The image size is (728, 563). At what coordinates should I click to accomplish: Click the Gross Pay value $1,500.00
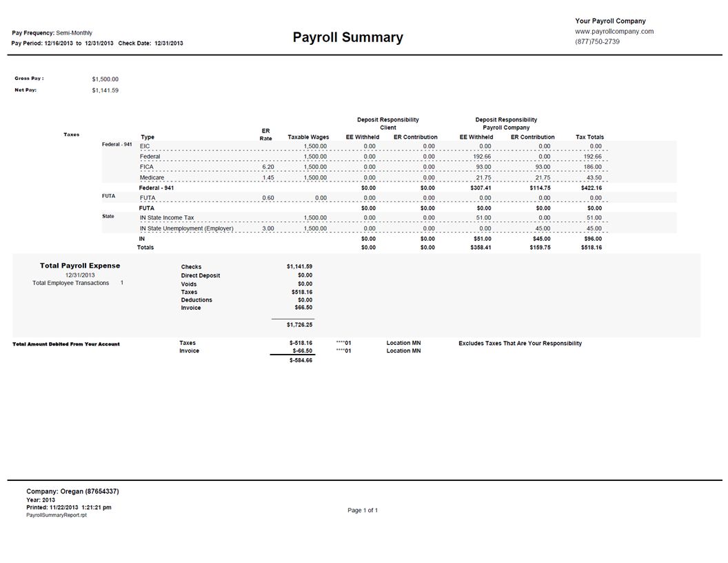pos(105,79)
